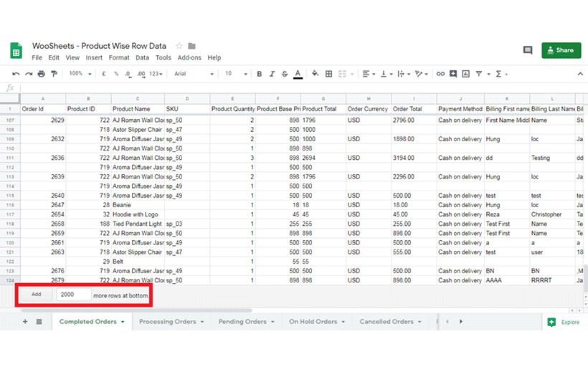Viewport: 588px width, 367px height.
Task: Open the Format menu
Action: coord(119,58)
